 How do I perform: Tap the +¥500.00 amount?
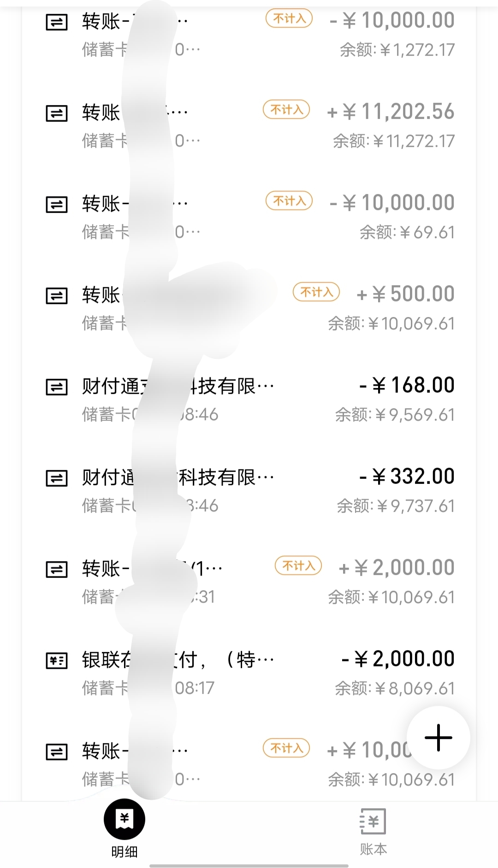pos(406,294)
